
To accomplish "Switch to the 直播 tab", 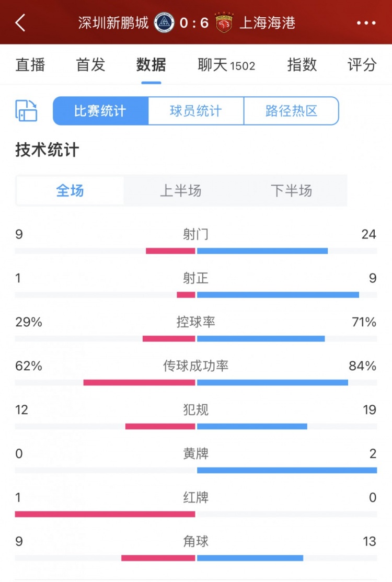I will pos(30,65).
